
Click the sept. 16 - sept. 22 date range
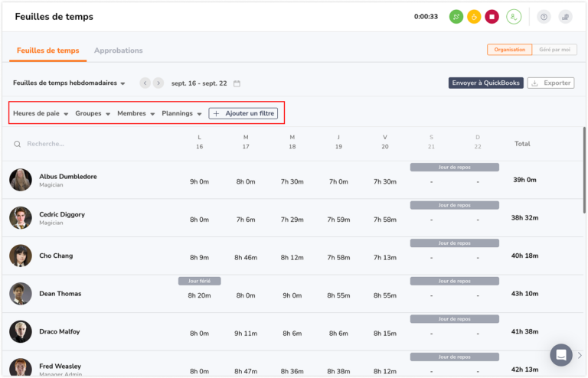(x=199, y=83)
